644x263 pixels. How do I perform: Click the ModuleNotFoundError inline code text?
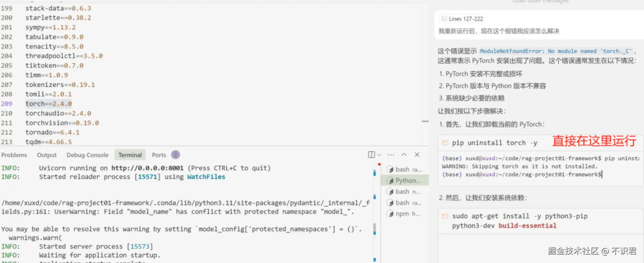[x=556, y=51]
